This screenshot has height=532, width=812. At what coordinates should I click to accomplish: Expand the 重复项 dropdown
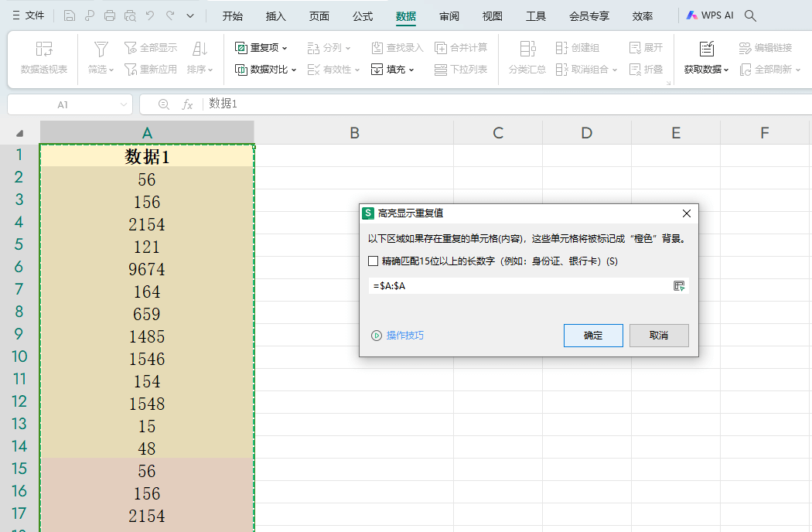(x=286, y=46)
